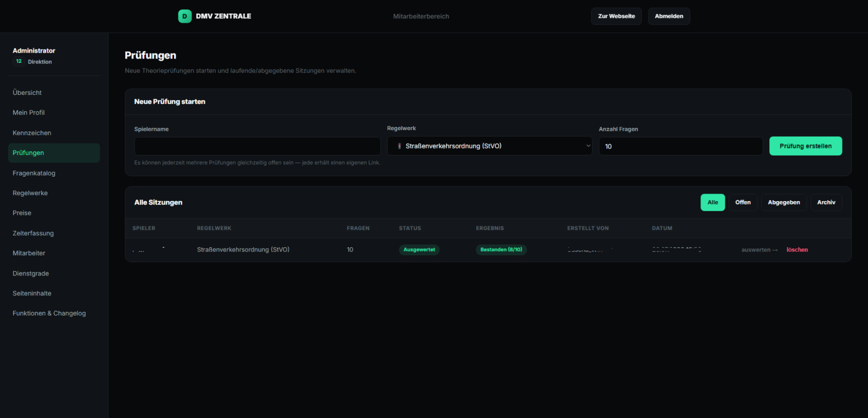The image size is (868, 418).
Task: Click the Anzahl Fragen input field
Action: 681,146
